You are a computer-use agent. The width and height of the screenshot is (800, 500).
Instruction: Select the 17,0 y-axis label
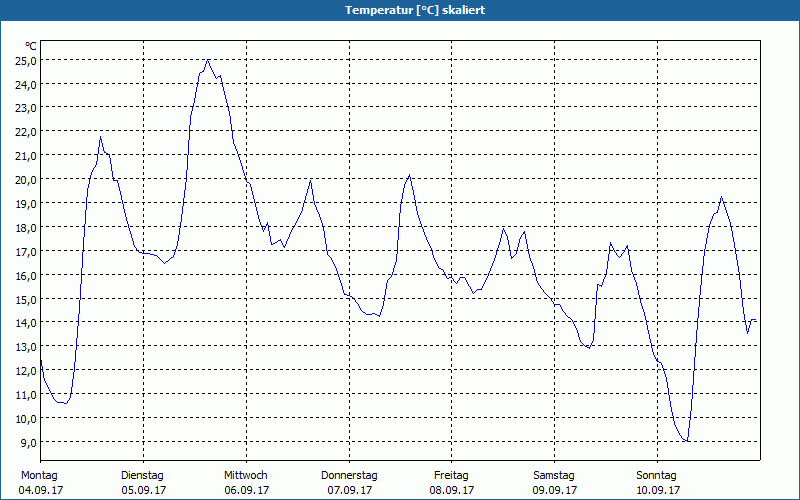coord(26,252)
